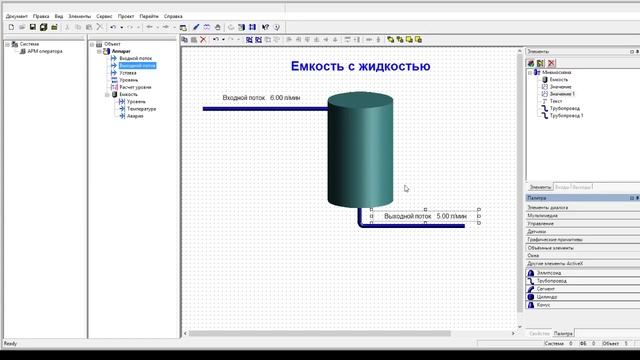Click the canvas horizontal scrollbar
The image size is (640, 360).
point(320,333)
